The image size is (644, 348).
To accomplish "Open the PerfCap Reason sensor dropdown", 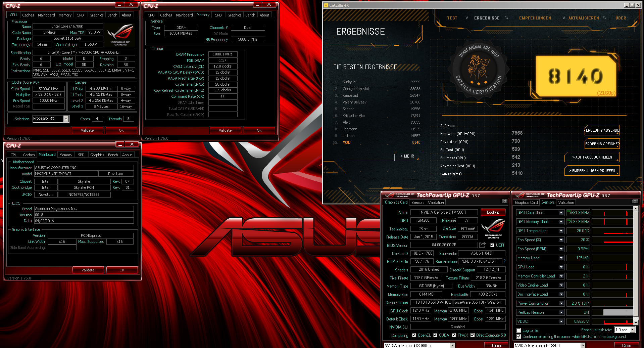I will [x=561, y=312].
